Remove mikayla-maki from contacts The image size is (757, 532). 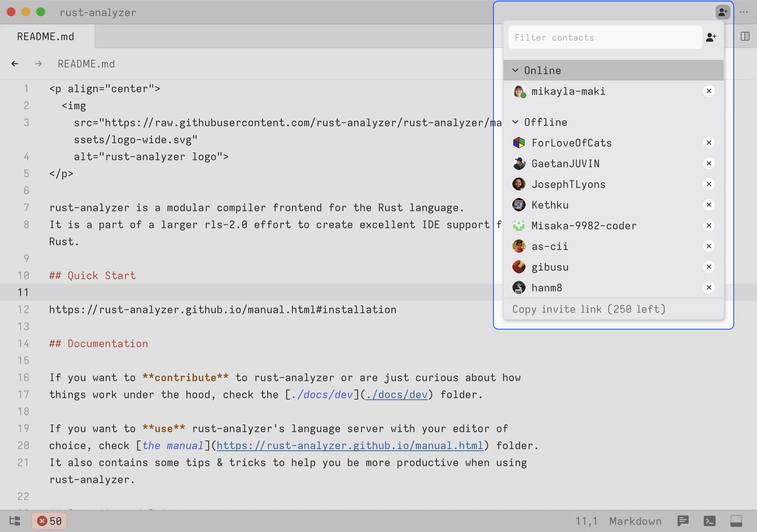pos(709,91)
